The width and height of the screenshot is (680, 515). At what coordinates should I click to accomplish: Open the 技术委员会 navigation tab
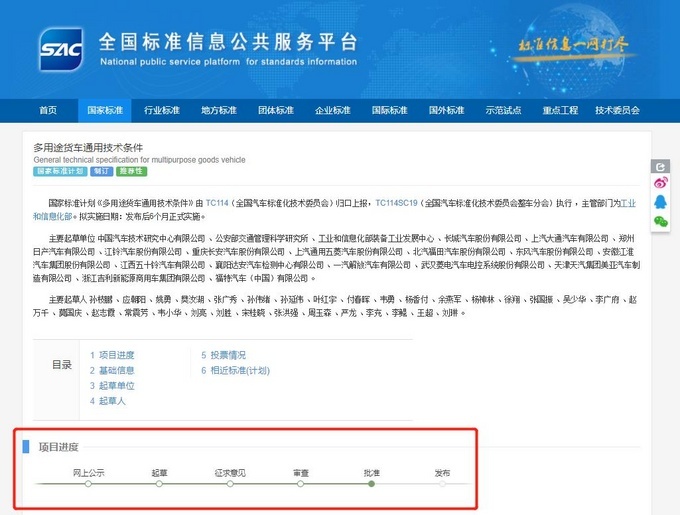(x=617, y=111)
